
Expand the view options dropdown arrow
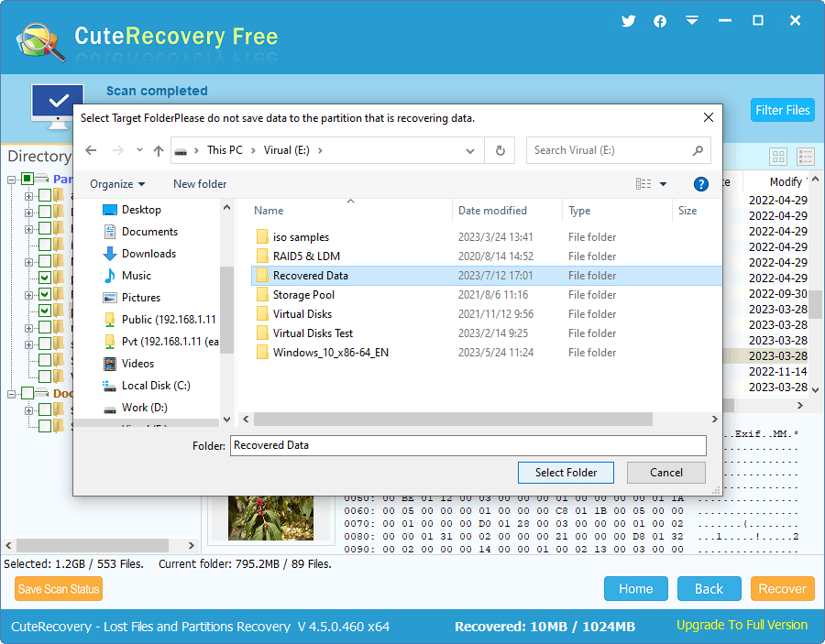[664, 184]
